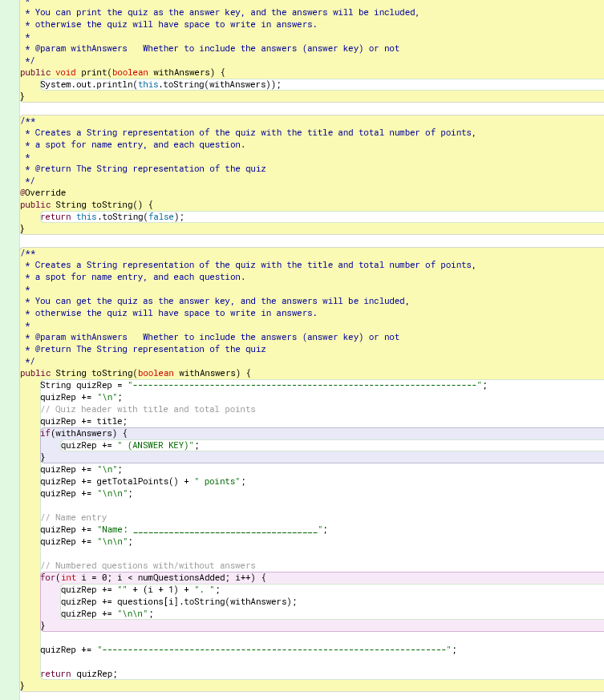Click the 'public String toString() {' method header
The width and height of the screenshot is (604, 700).
click(x=86, y=205)
